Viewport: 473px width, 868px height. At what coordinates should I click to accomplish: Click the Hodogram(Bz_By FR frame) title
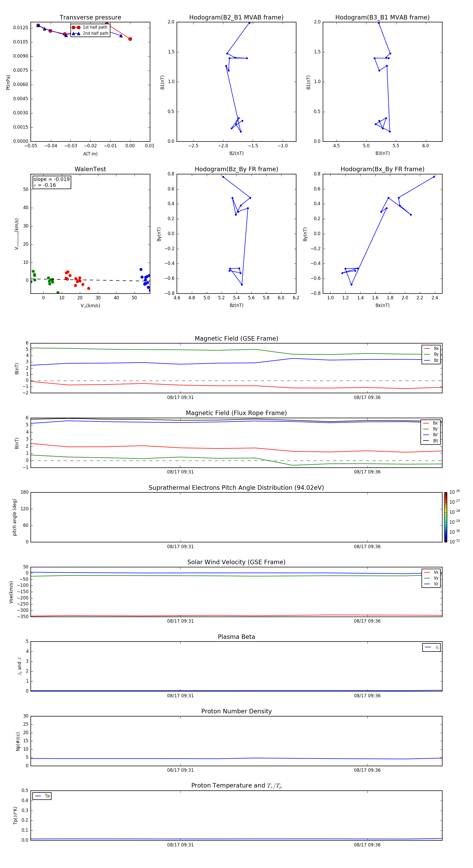[x=236, y=169]
